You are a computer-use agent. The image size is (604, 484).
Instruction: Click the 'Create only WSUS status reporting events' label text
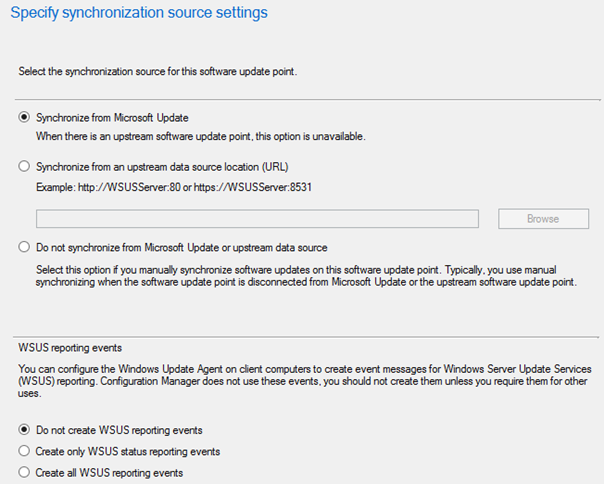point(128,452)
